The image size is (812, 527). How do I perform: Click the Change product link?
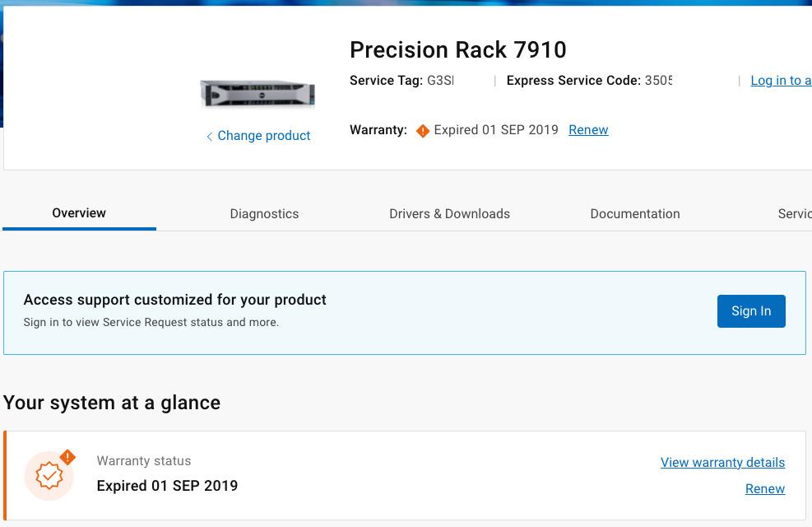pos(263,135)
